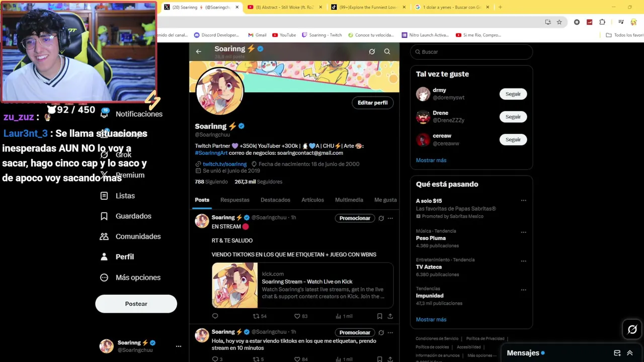The width and height of the screenshot is (644, 362).
Task: Switch to the Respuestas tab
Action: pyautogui.click(x=234, y=200)
